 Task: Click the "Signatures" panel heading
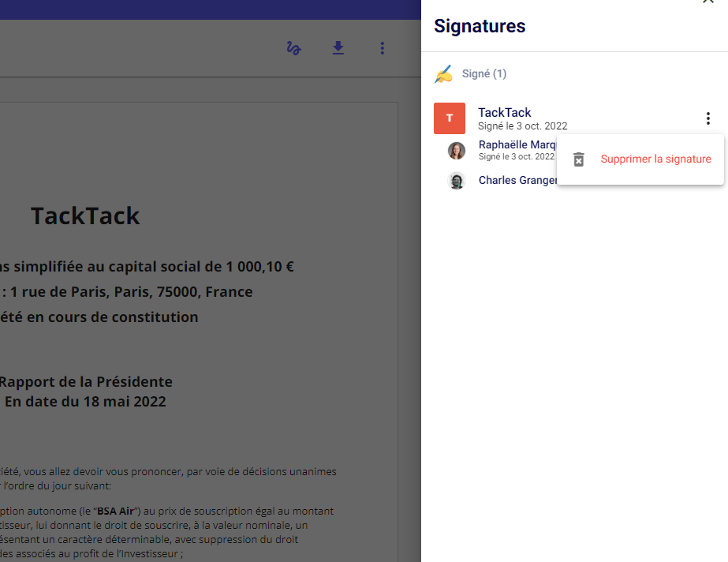point(480,26)
